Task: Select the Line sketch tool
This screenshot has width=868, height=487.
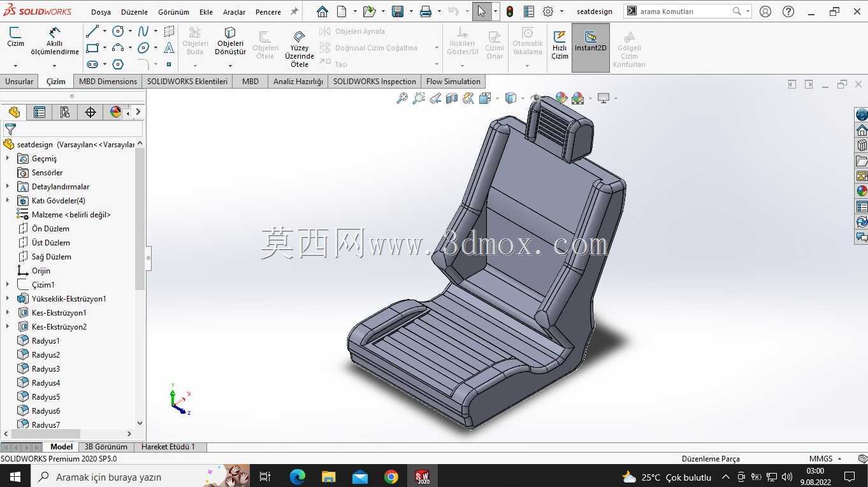Action: (92, 31)
